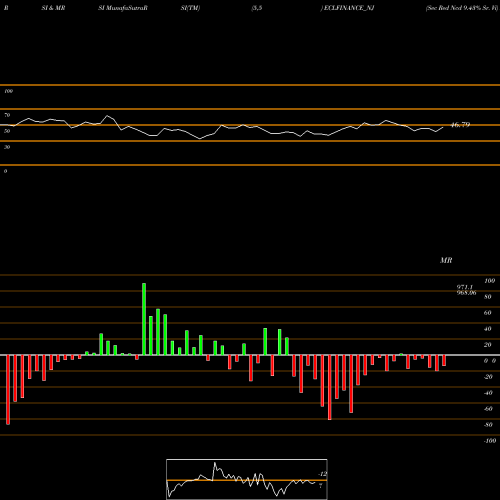Click the MR label above the histogram
The image size is (500, 500).
[x=446, y=260]
